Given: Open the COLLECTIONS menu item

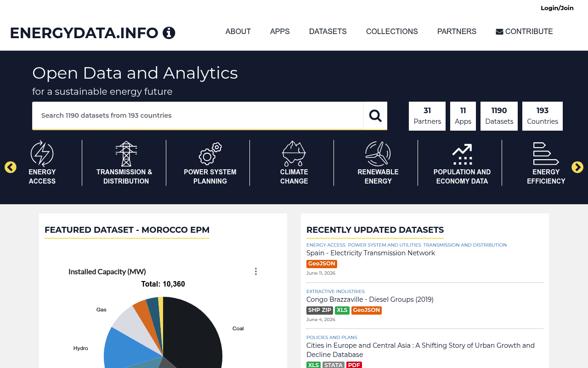Looking at the screenshot, I should click(x=392, y=32).
